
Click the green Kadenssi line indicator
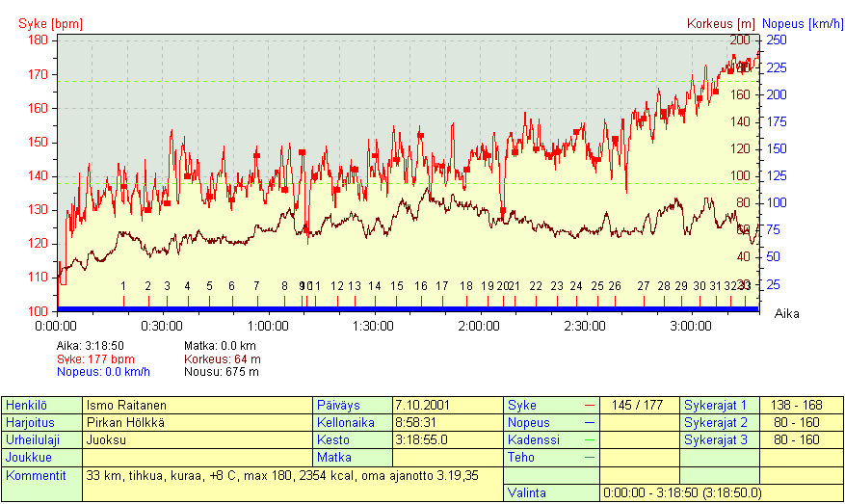tap(589, 440)
